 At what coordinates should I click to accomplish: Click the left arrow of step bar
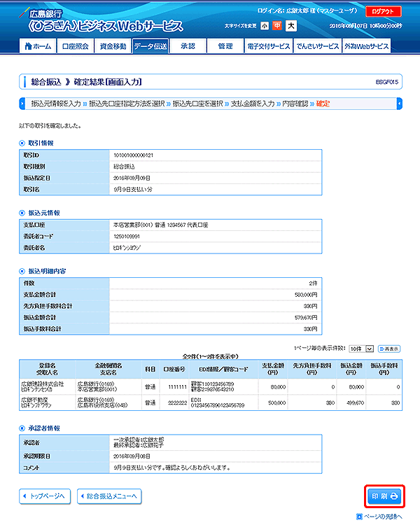22,104
